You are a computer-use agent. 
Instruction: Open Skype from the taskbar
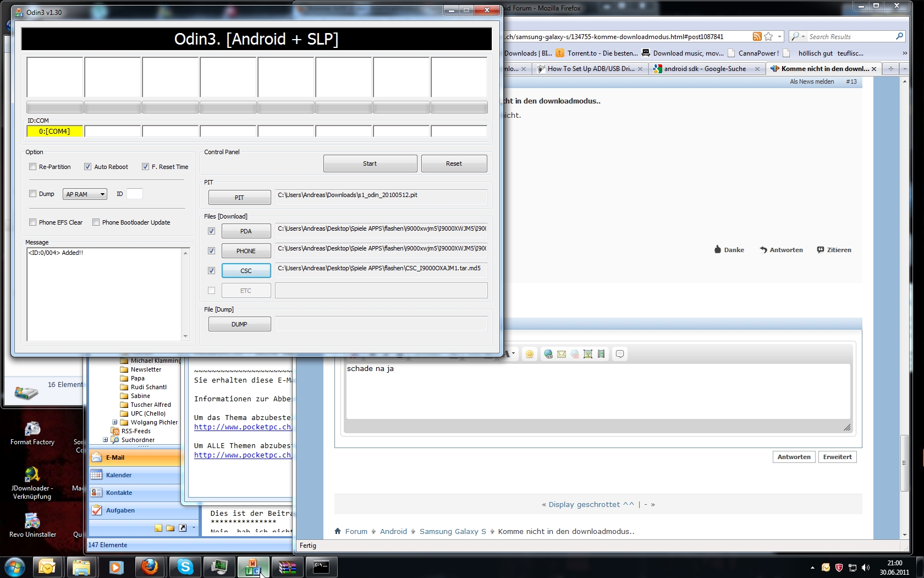coord(185,567)
